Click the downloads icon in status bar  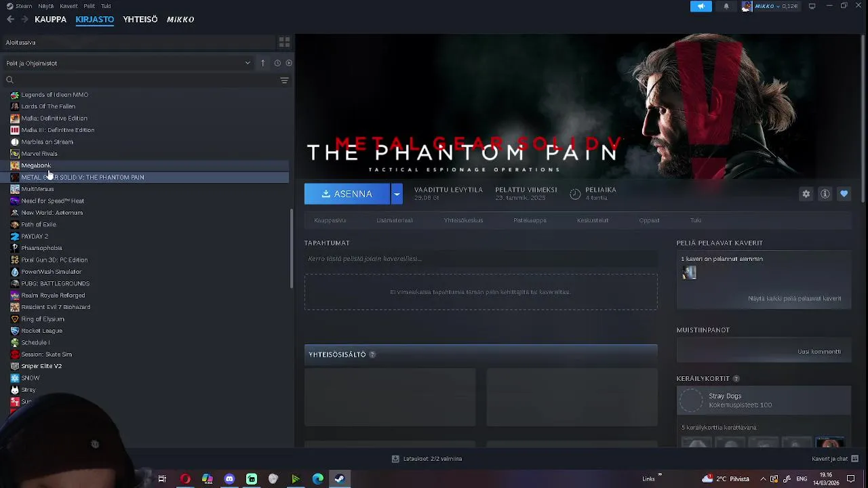395,459
